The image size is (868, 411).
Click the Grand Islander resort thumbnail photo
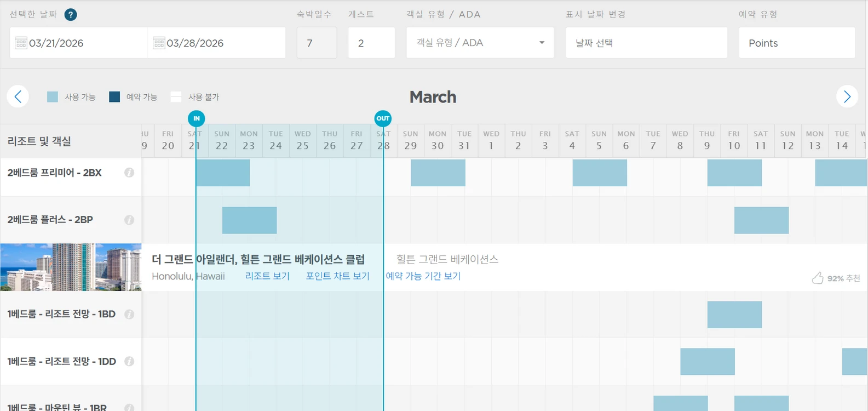pyautogui.click(x=71, y=267)
